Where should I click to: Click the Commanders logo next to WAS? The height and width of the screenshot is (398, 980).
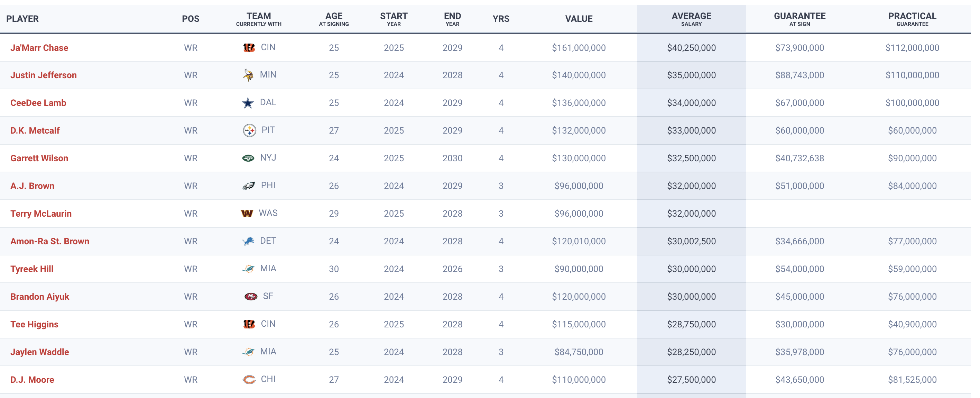click(x=247, y=214)
